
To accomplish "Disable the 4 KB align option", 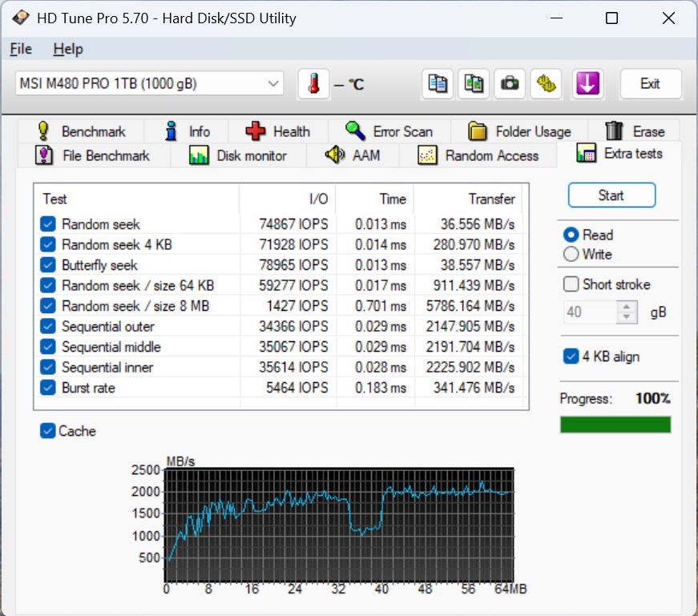I will pyautogui.click(x=571, y=356).
